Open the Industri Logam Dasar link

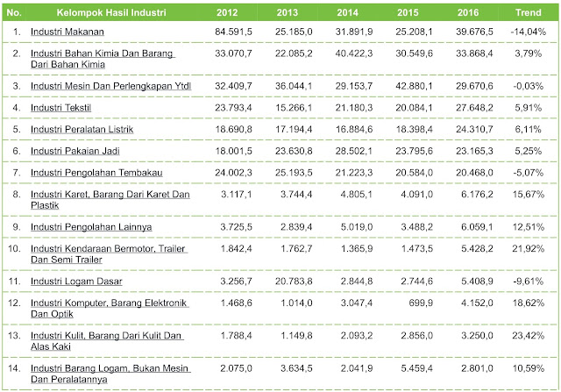click(x=76, y=282)
